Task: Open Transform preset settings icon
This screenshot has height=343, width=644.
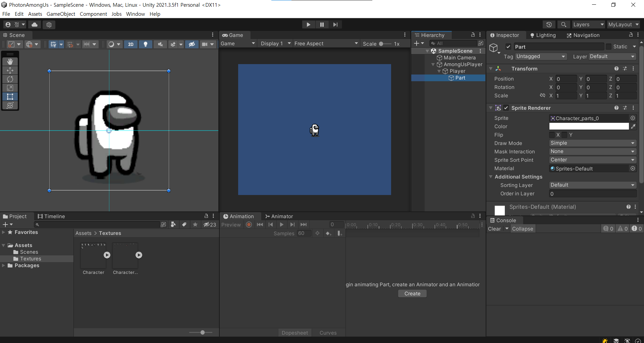Action: (625, 68)
